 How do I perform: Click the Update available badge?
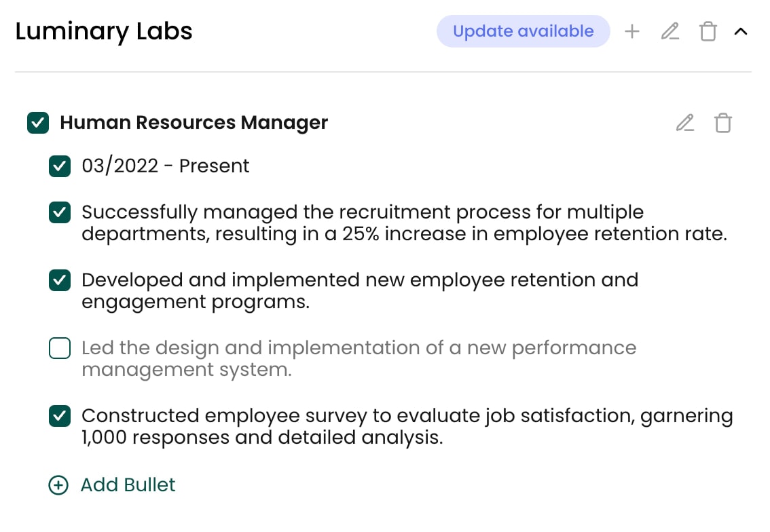pyautogui.click(x=523, y=31)
